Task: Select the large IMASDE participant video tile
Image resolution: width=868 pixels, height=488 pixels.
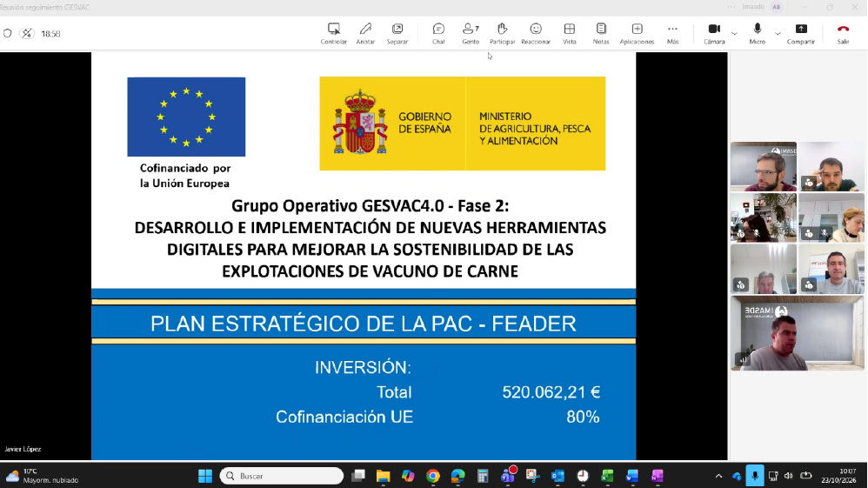Action: tap(798, 333)
